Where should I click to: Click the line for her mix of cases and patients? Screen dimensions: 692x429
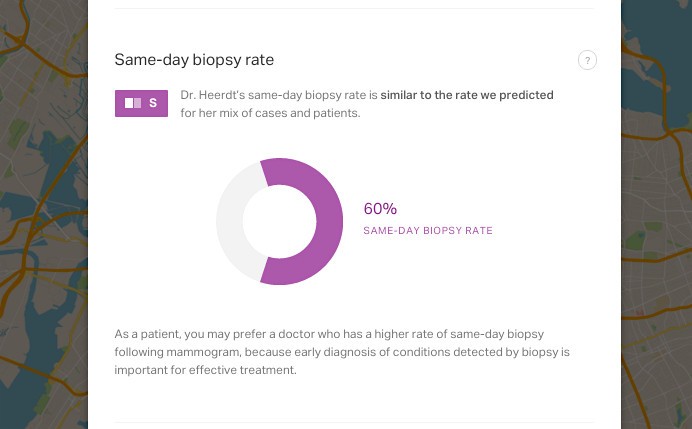(x=270, y=113)
